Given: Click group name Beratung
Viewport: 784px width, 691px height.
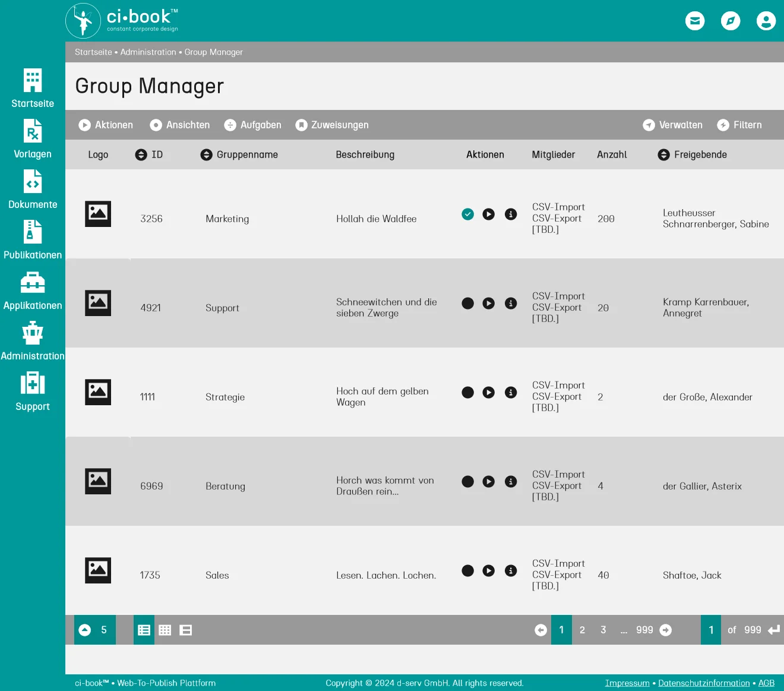Looking at the screenshot, I should (225, 486).
